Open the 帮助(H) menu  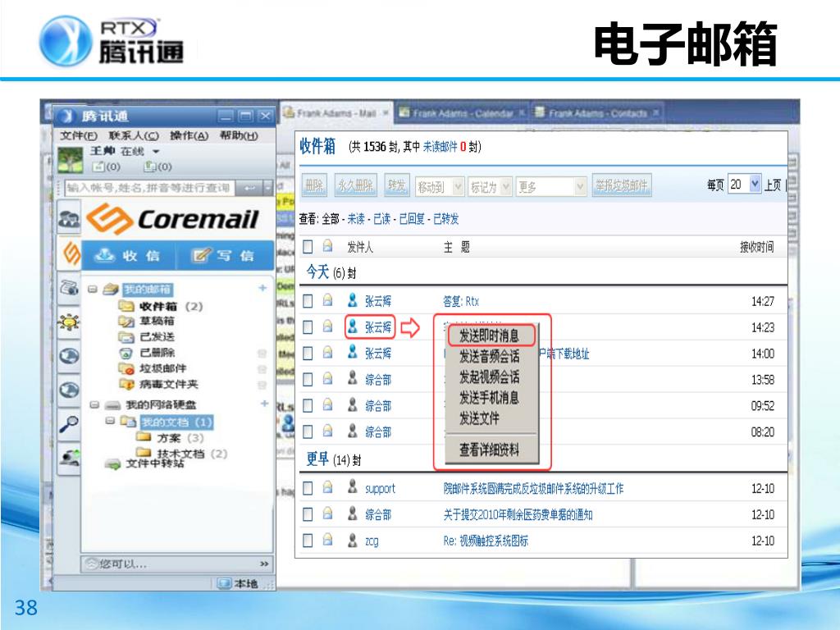239,135
